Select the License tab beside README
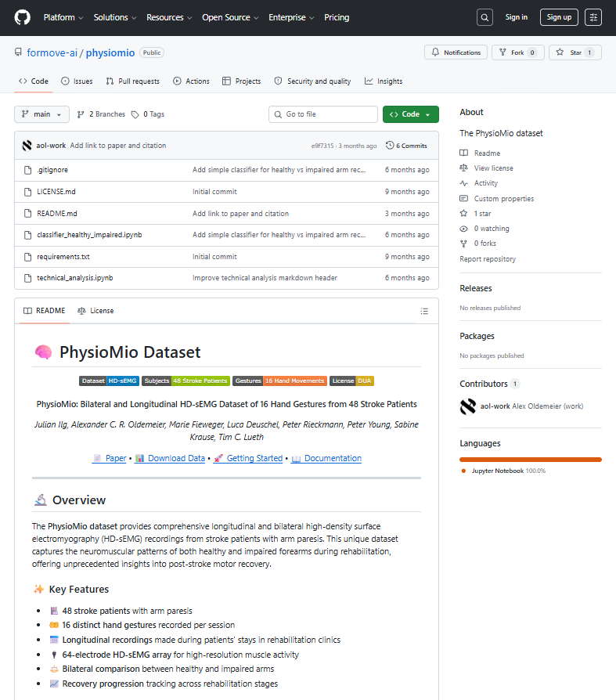This screenshot has height=700, width=616. click(x=95, y=311)
